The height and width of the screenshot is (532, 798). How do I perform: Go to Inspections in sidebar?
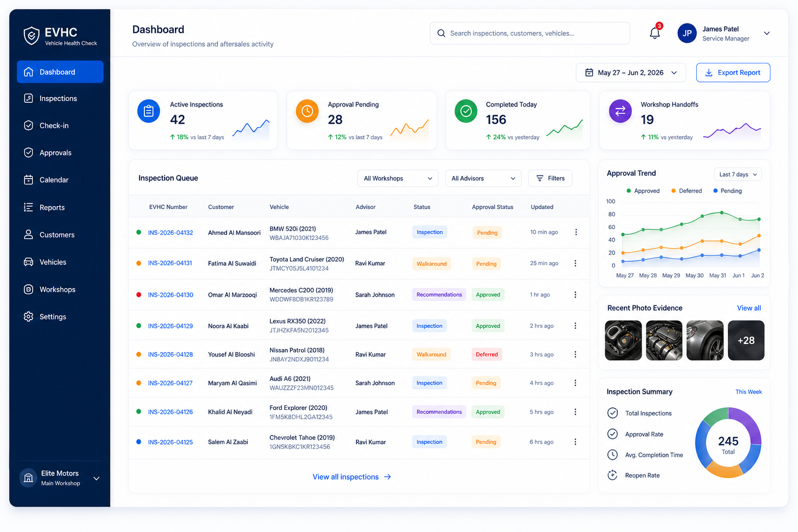[x=60, y=98]
